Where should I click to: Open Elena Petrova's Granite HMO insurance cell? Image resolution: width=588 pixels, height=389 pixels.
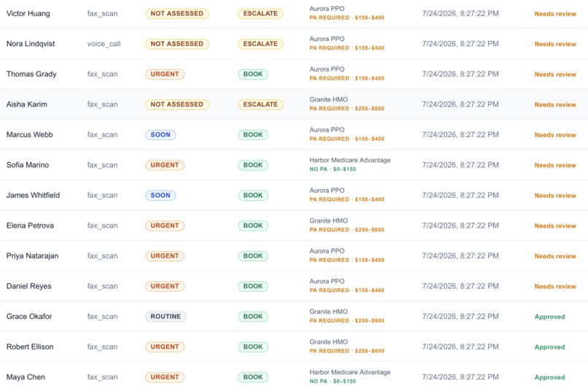[x=347, y=225]
